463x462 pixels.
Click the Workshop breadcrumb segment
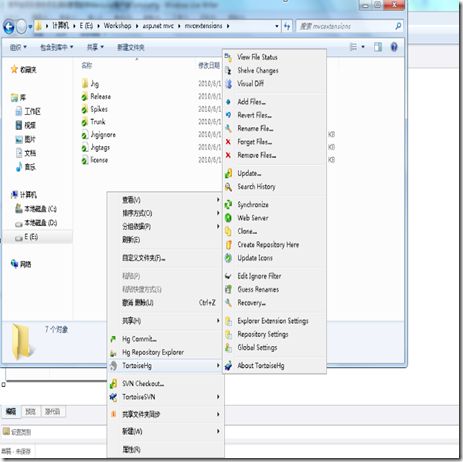117,26
